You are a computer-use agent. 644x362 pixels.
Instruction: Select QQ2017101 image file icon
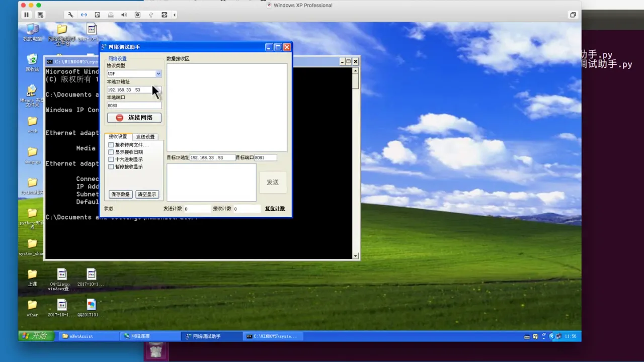click(x=91, y=308)
